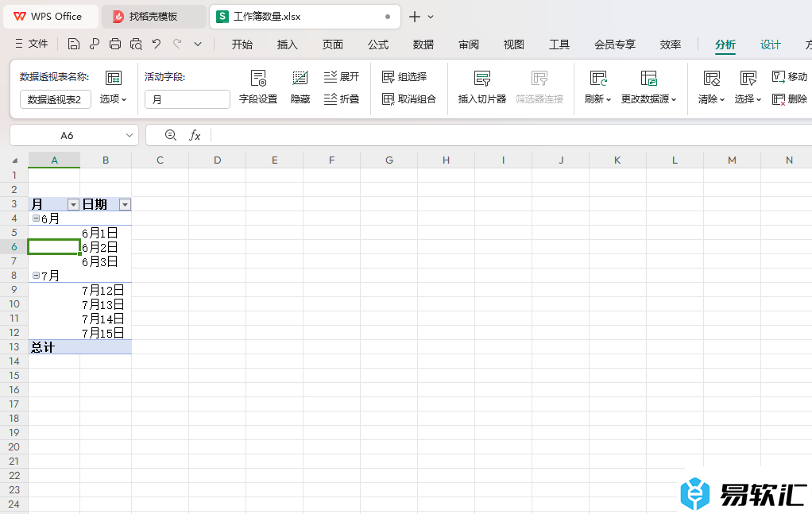Click the 组选择 group selection button
Viewport: 812px width, 514px height.
click(x=404, y=76)
